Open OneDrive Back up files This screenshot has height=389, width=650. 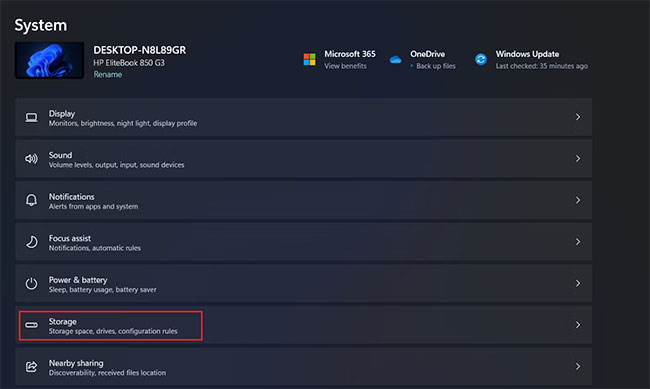(436, 66)
